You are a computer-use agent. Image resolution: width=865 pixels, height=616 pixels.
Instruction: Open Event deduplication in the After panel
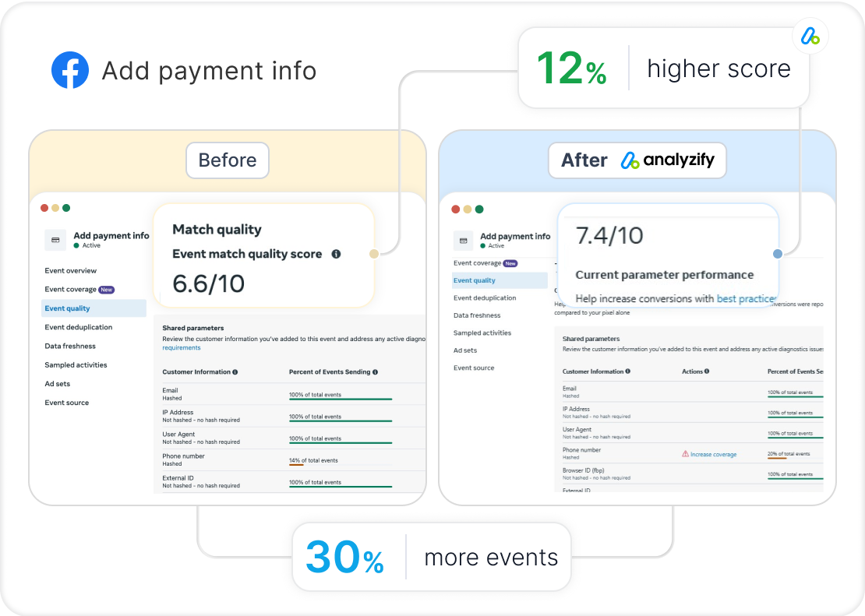[485, 297]
